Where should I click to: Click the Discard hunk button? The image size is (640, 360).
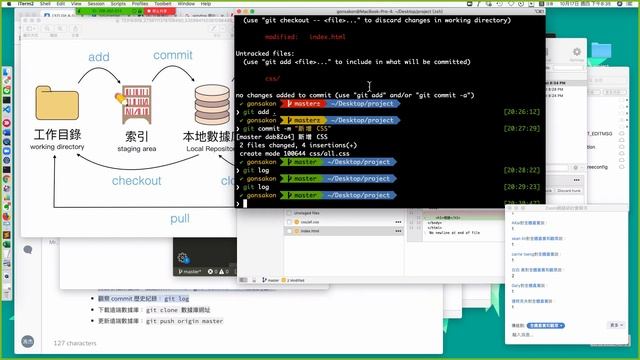[x=569, y=191]
